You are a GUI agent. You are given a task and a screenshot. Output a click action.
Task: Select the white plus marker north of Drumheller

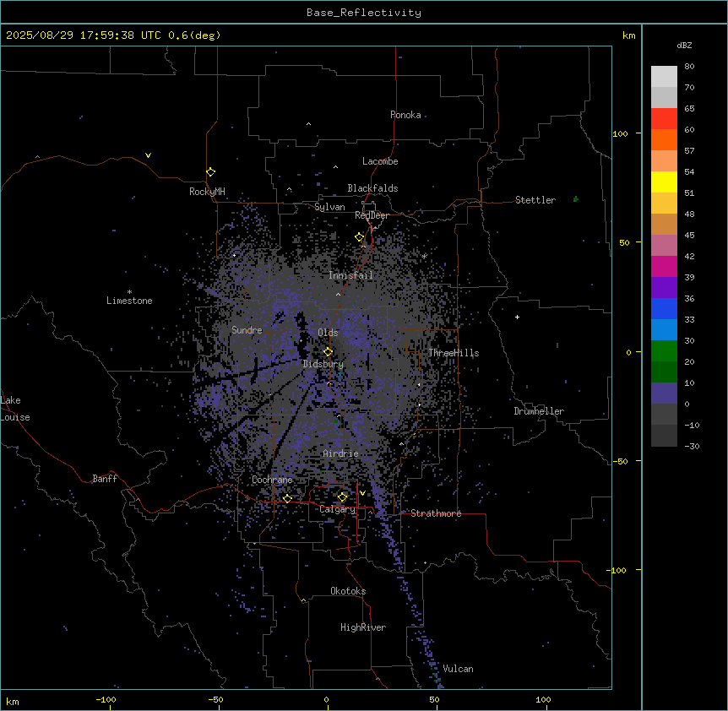pos(517,317)
